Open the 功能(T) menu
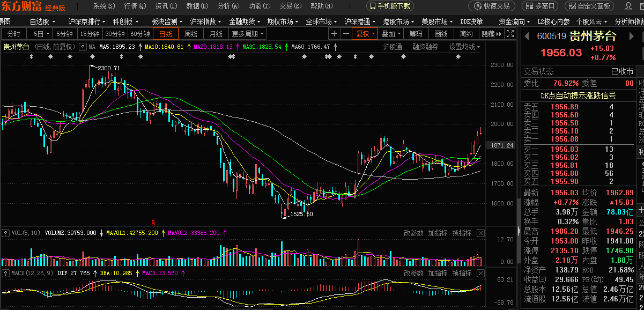Image resolution: width=644 pixels, height=310 pixels. point(260,6)
